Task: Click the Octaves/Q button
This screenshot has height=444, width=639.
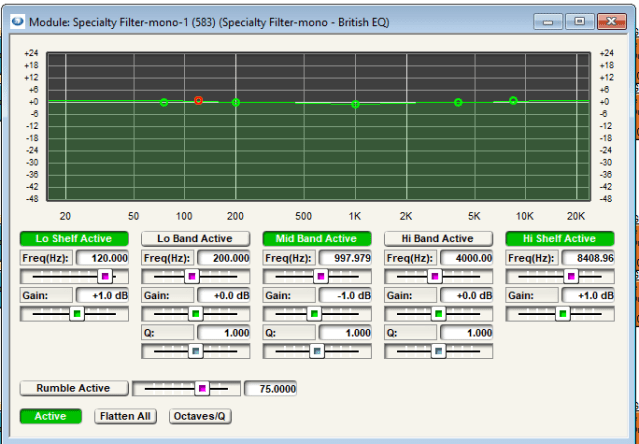Action: point(200,416)
